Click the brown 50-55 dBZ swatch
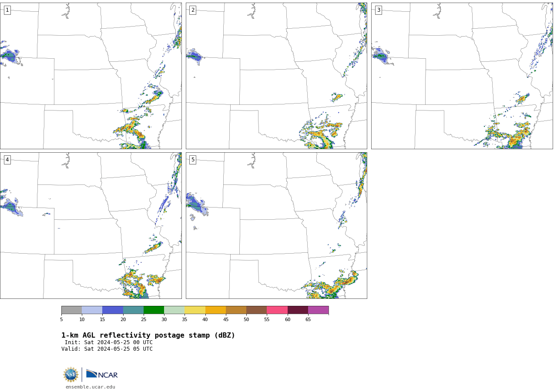The image size is (557, 392). pyautogui.click(x=257, y=310)
